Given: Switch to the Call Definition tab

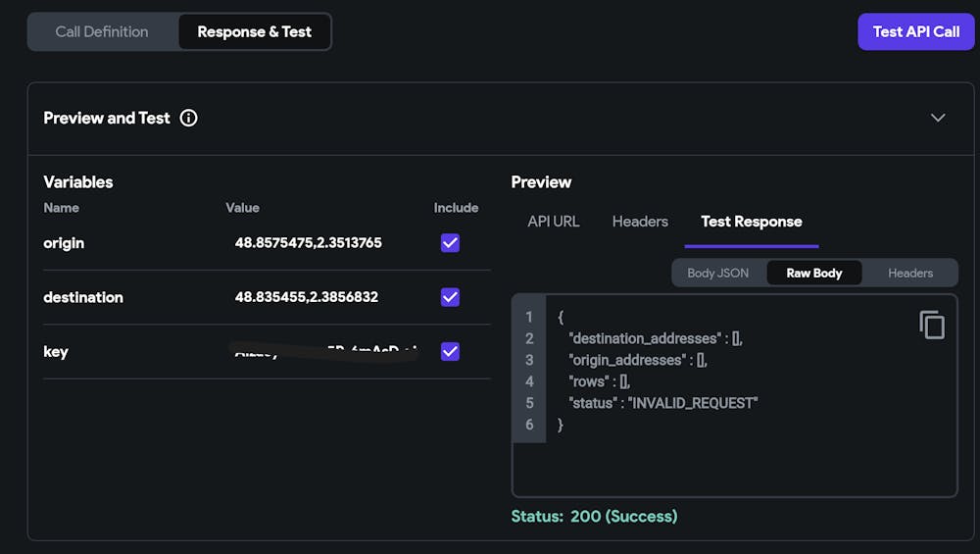Looking at the screenshot, I should click(x=102, y=31).
